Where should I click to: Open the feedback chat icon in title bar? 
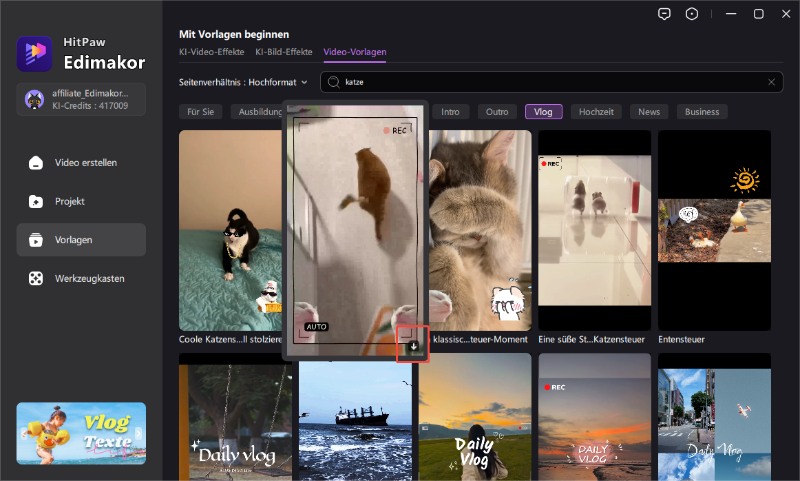(x=664, y=14)
